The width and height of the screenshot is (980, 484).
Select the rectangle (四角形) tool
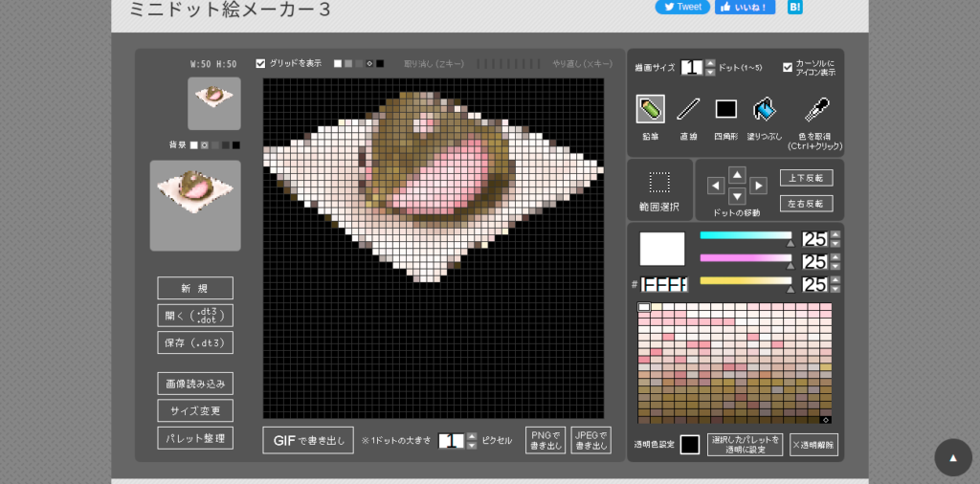click(x=725, y=109)
